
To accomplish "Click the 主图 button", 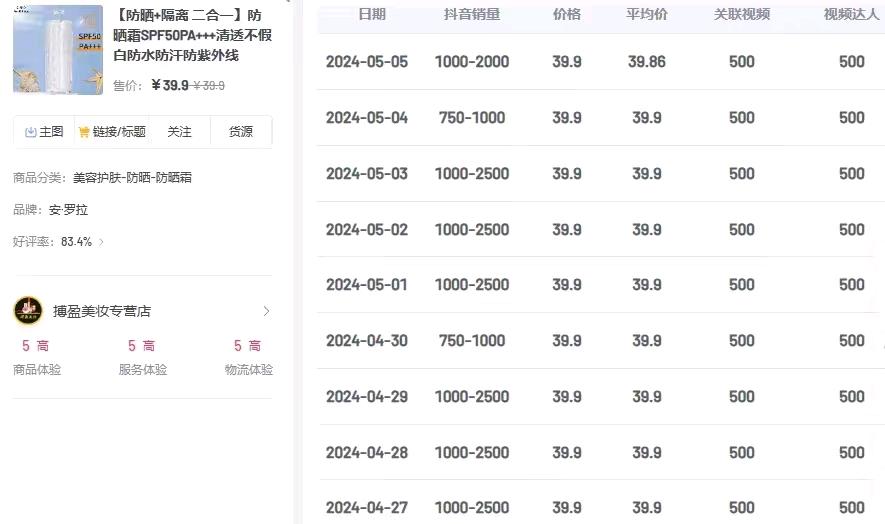I will 44,132.
